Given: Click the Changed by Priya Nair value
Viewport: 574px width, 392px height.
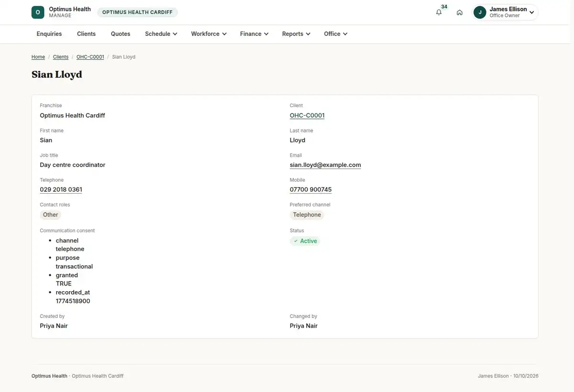Looking at the screenshot, I should tap(304, 326).
